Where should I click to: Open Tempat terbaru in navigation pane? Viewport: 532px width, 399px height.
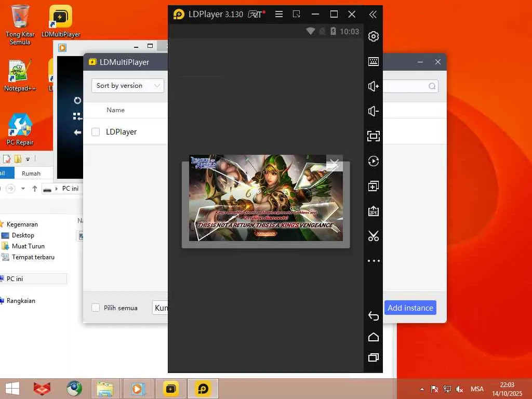33,257
